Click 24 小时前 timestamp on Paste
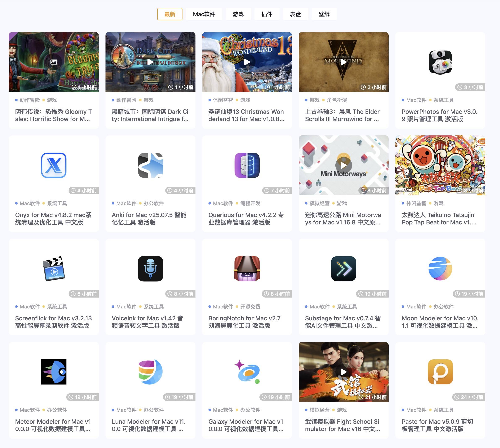Viewport: 500px width, 448px height. pyautogui.click(x=469, y=397)
